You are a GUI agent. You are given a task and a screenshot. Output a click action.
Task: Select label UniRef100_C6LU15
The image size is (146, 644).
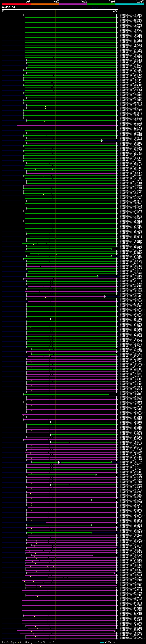click(131, 583)
